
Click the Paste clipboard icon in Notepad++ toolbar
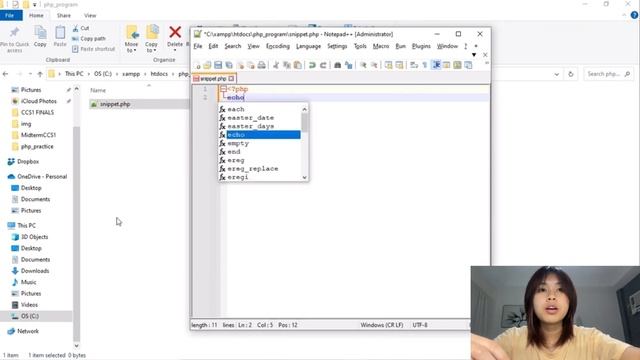coord(298,65)
